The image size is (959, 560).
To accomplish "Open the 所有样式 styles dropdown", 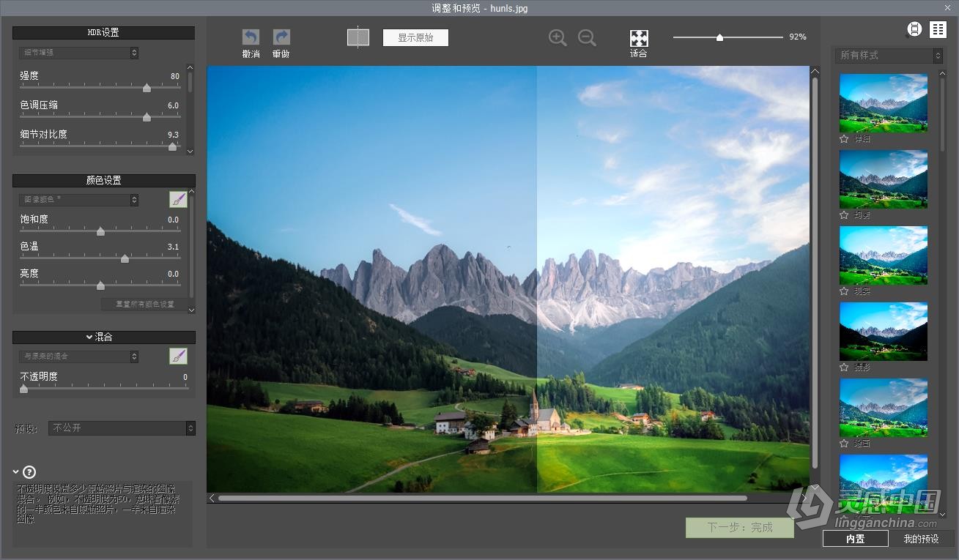I will tap(889, 56).
